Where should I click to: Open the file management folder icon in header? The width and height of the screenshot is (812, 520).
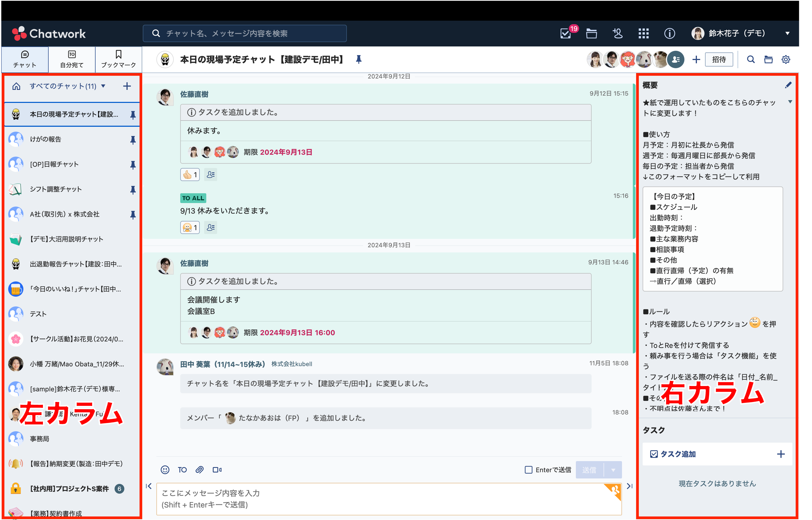592,34
